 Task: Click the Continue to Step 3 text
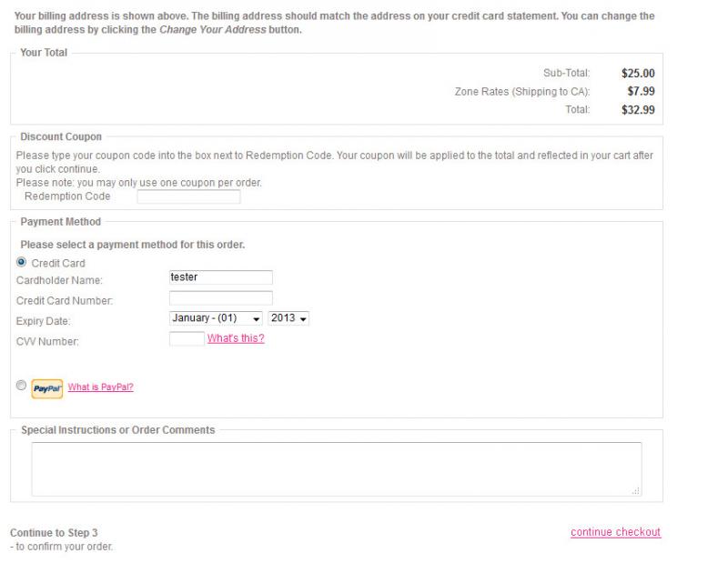[x=54, y=533]
